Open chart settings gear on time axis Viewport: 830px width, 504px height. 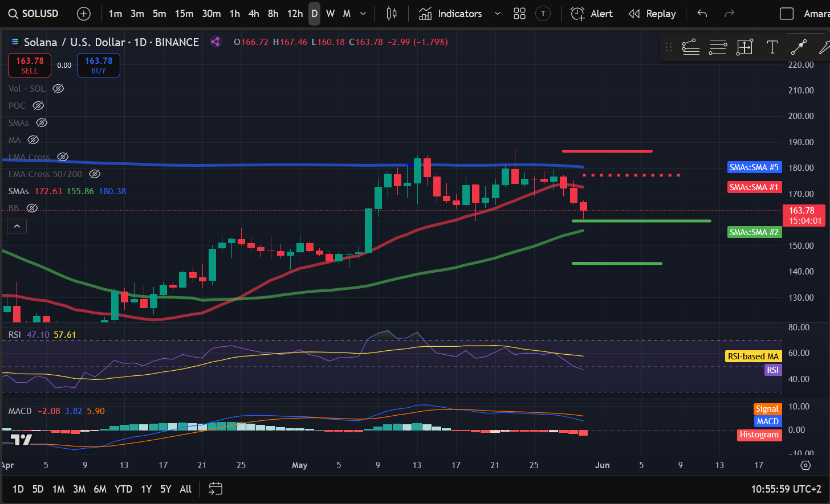pos(805,465)
